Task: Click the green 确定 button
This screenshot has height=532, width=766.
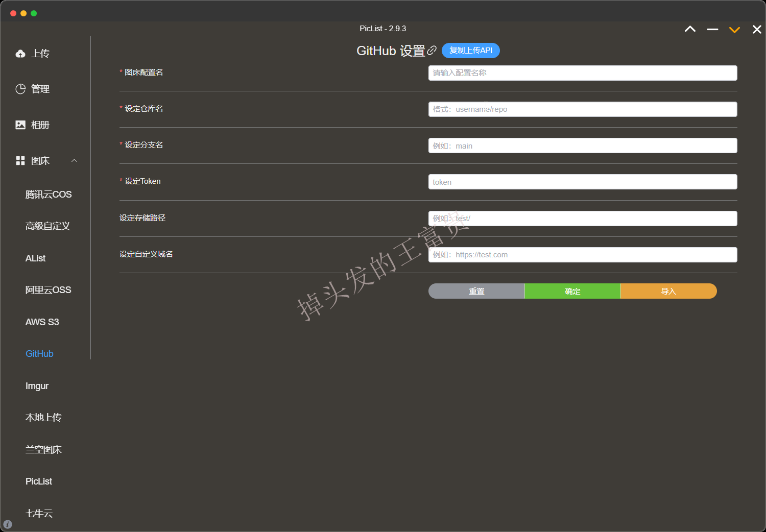Action: tap(572, 291)
